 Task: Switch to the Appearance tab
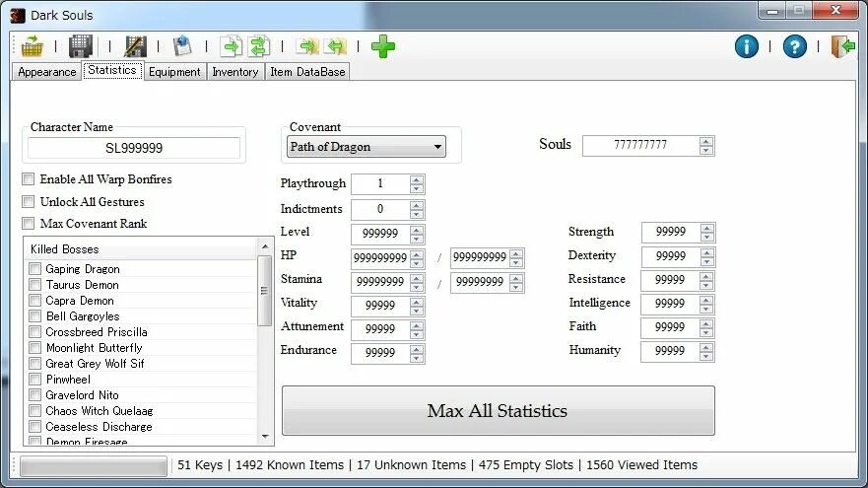coord(47,72)
